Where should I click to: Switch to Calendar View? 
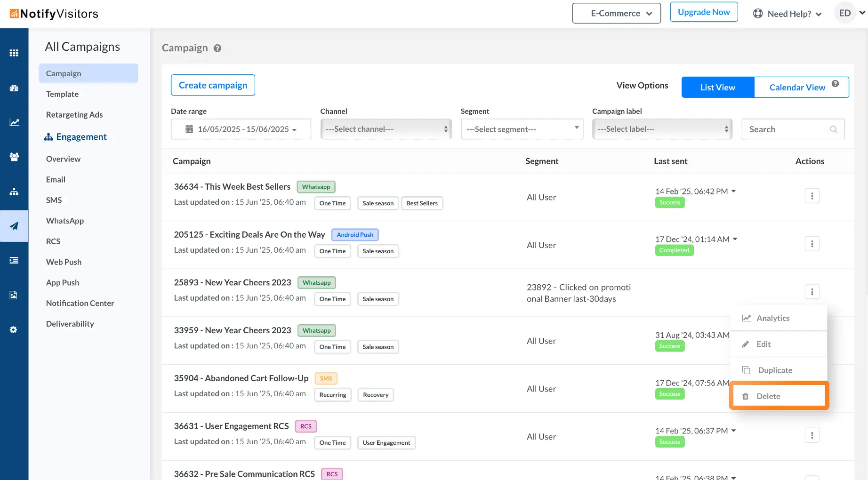(x=797, y=88)
